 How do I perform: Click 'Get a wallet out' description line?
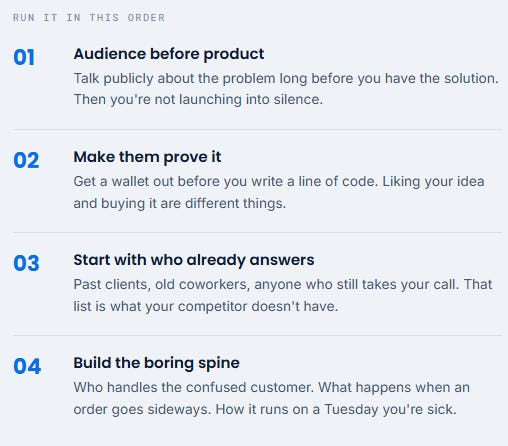[x=279, y=182]
